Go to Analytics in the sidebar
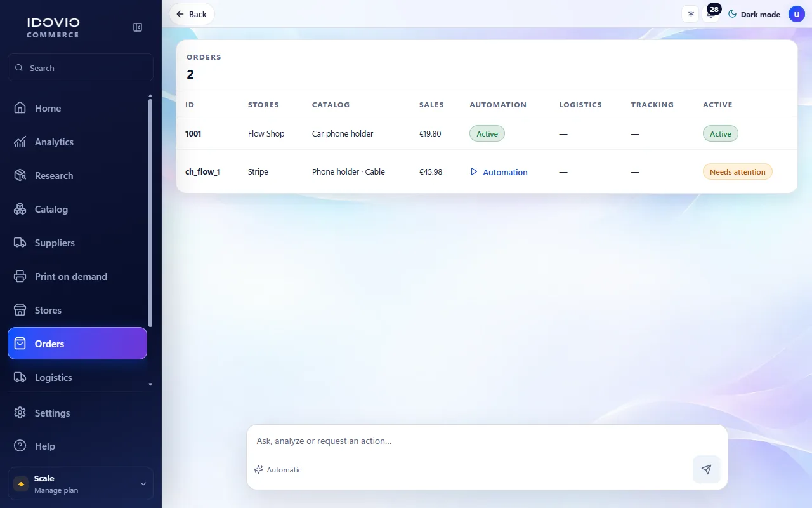Image resolution: width=812 pixels, height=508 pixels. pyautogui.click(x=77, y=142)
